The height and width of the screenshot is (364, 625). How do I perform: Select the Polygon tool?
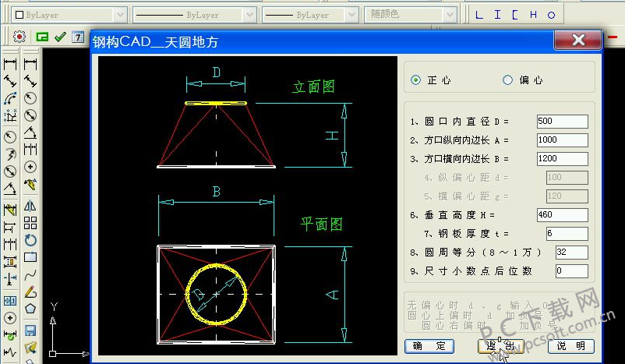pos(30,309)
